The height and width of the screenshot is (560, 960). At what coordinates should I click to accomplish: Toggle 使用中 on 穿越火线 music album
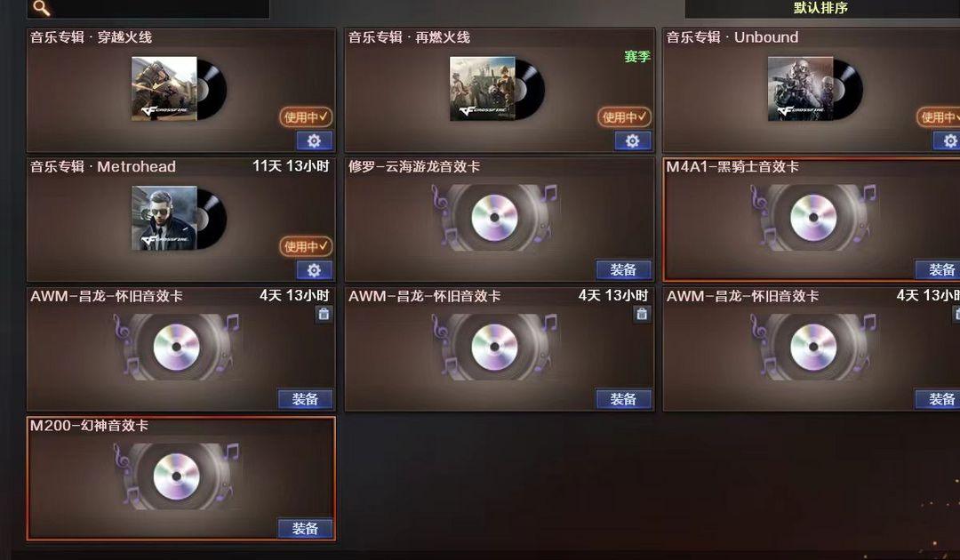click(x=306, y=117)
